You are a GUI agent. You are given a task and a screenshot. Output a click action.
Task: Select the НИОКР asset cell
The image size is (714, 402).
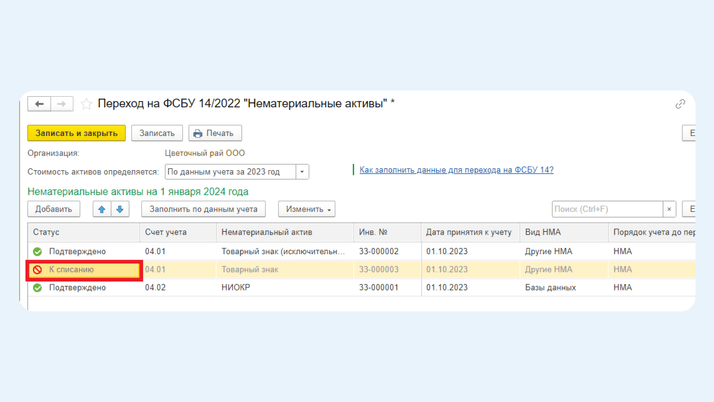tap(285, 288)
